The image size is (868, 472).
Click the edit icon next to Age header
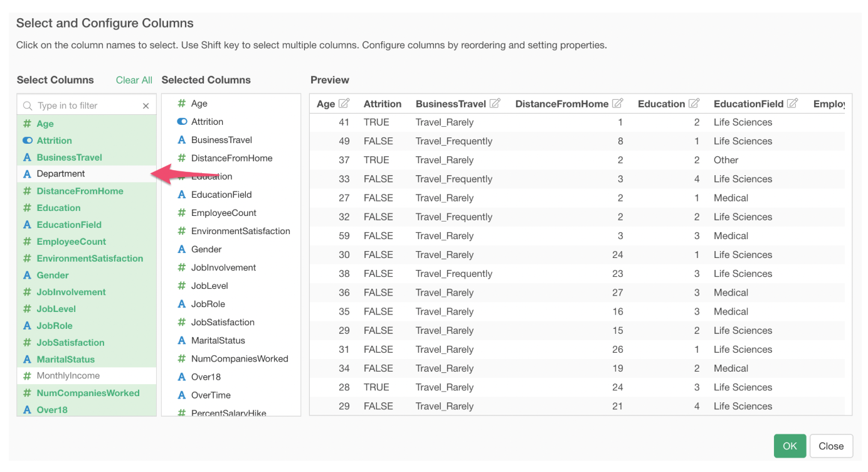click(344, 104)
